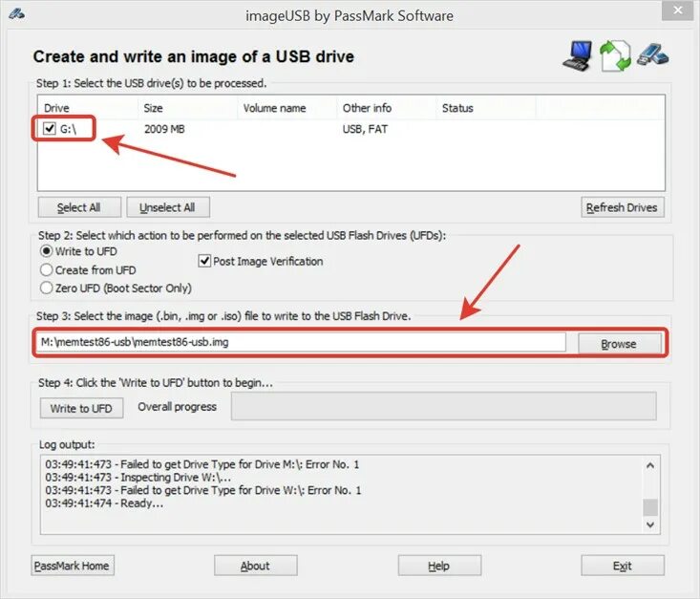
Task: Browse for an image file
Action: [x=619, y=344]
